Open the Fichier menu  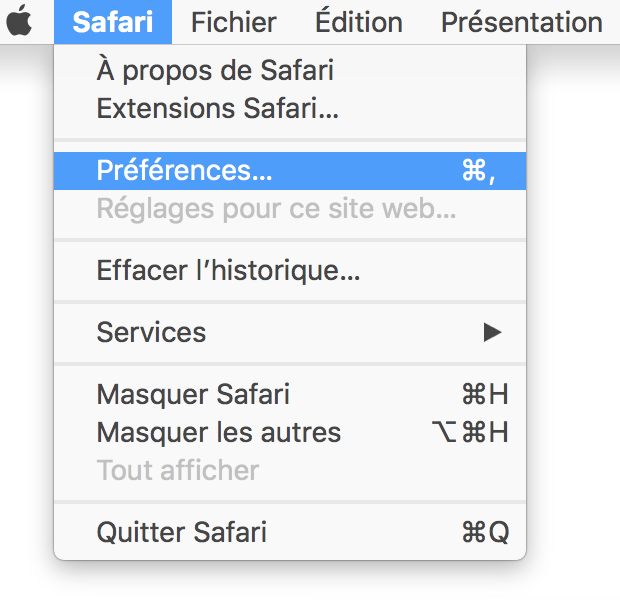[234, 21]
